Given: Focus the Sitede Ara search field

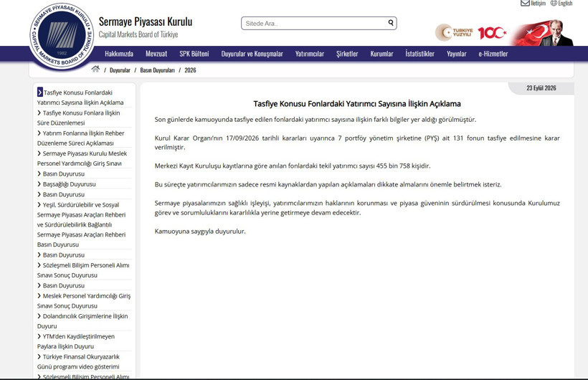Looking at the screenshot, I should 319,23.
